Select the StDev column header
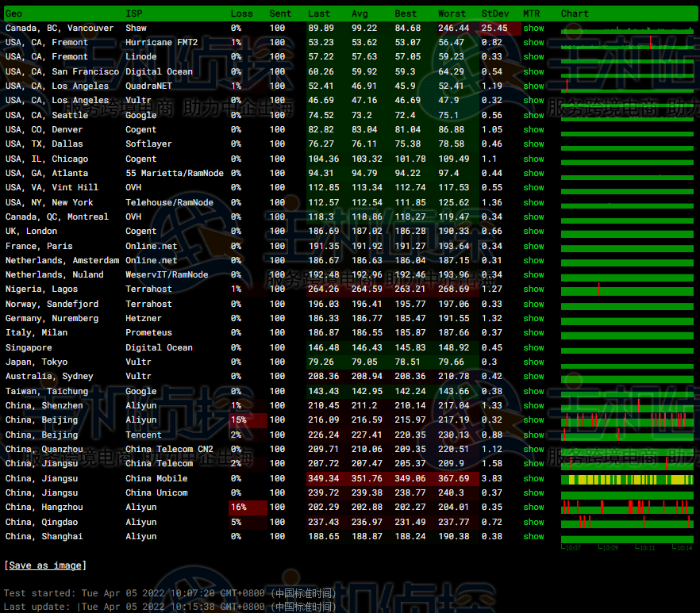700x613 pixels. pyautogui.click(x=495, y=13)
